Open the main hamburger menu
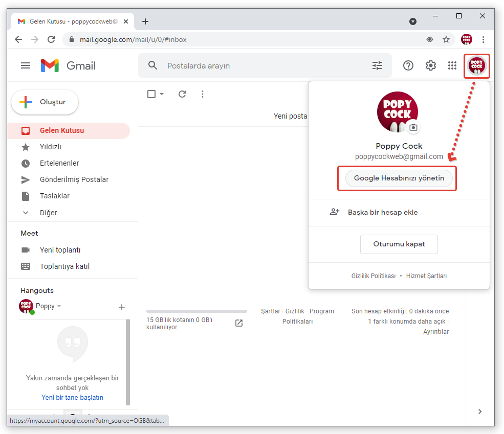Viewport: 504px width, 434px height. click(26, 65)
